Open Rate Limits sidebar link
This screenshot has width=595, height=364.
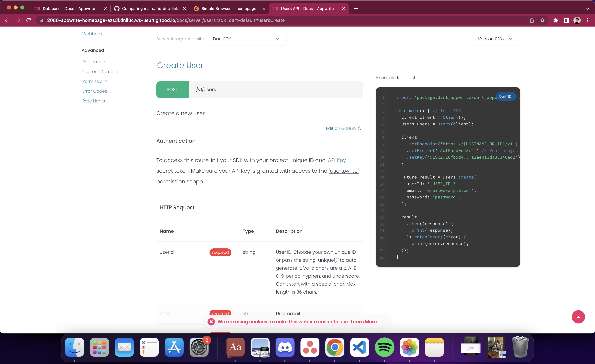pos(93,101)
